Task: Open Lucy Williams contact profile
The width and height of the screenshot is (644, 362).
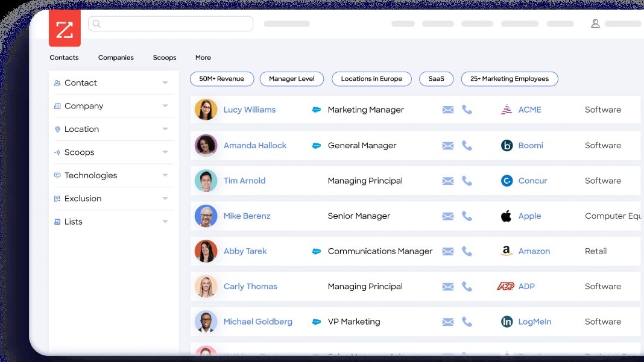Action: [250, 110]
